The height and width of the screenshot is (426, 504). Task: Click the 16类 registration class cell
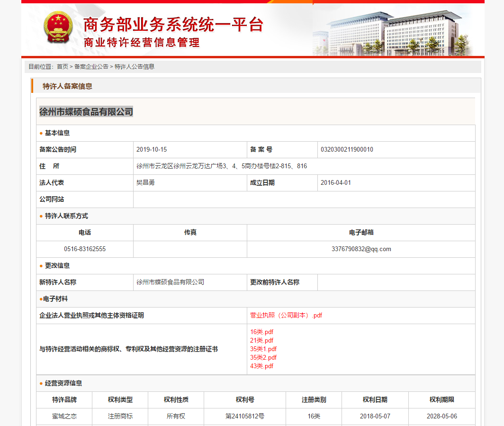(314, 417)
